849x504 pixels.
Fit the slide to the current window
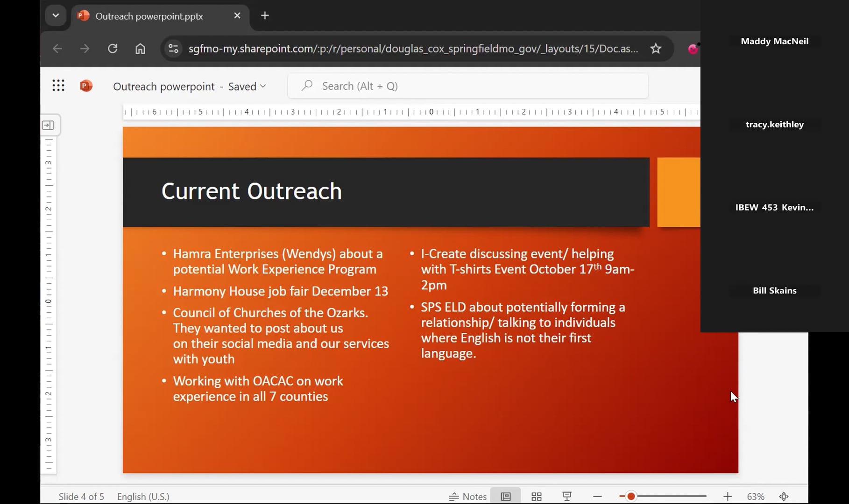pos(784,497)
